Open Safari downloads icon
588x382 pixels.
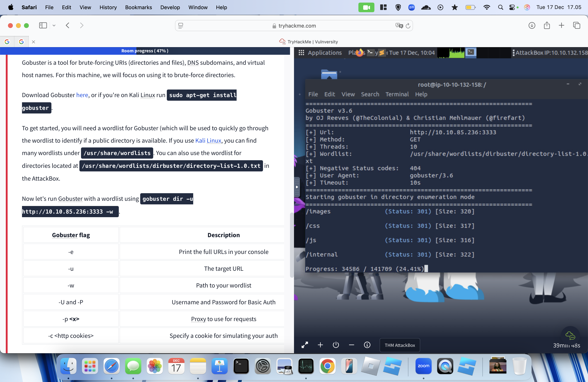point(532,25)
